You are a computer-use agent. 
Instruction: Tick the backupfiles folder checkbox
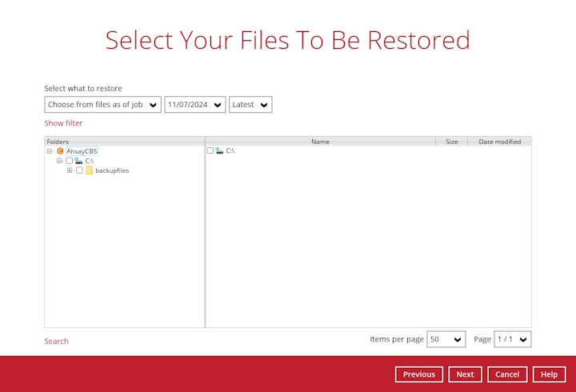(79, 170)
